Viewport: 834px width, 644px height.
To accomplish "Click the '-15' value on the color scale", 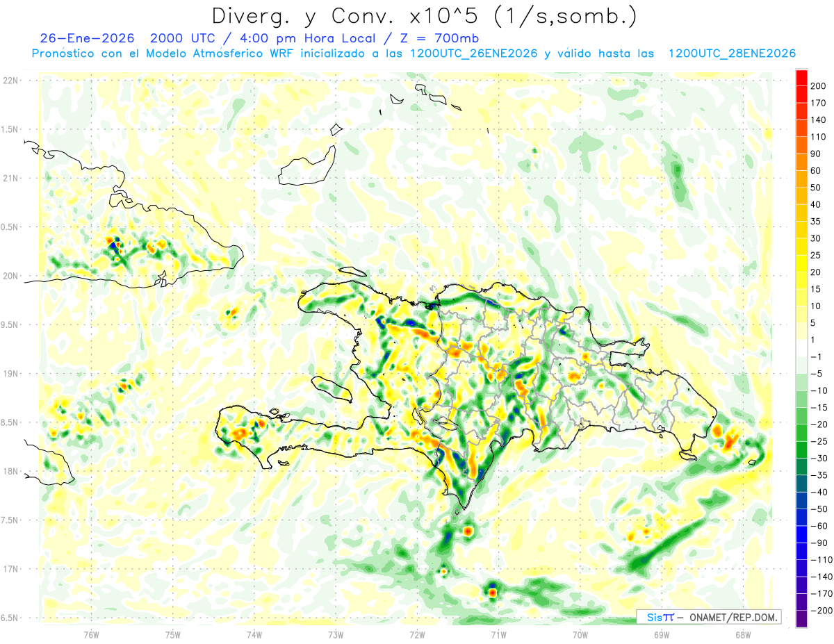I will tap(818, 408).
